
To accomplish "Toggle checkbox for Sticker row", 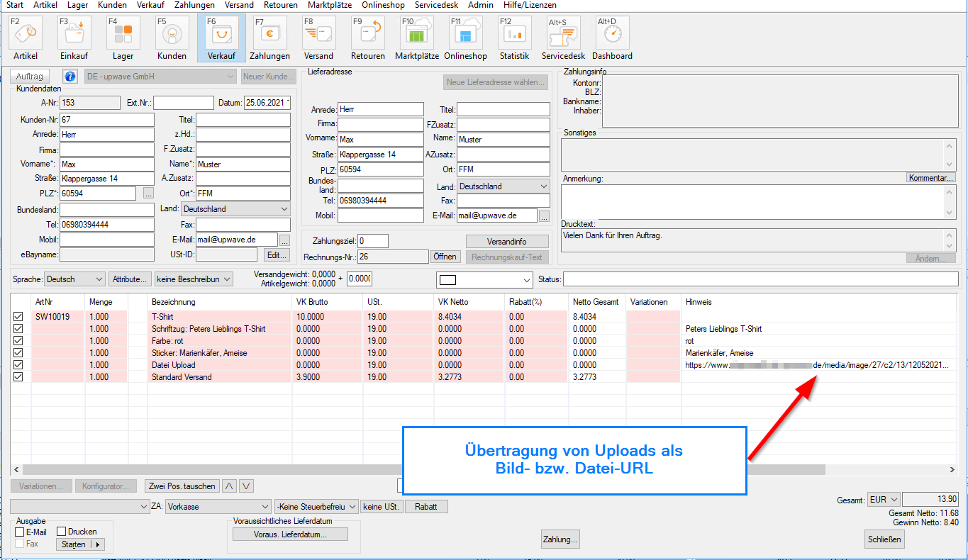I will [x=18, y=353].
